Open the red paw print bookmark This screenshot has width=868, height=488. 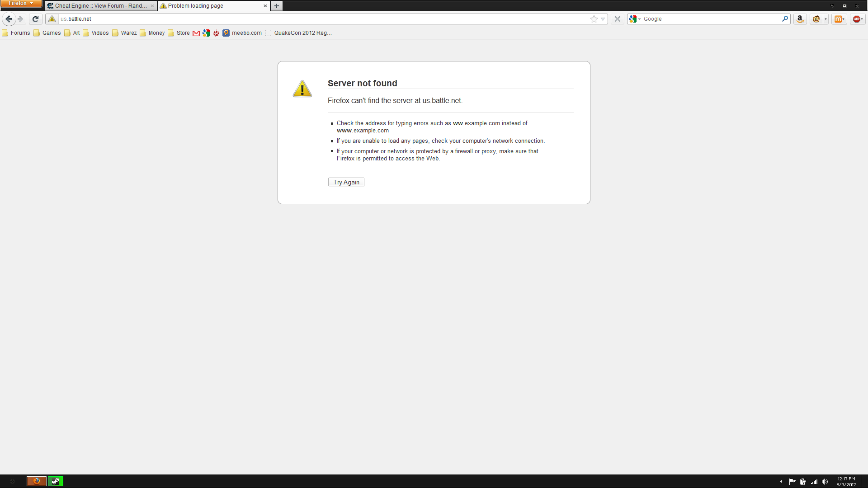pyautogui.click(x=216, y=33)
